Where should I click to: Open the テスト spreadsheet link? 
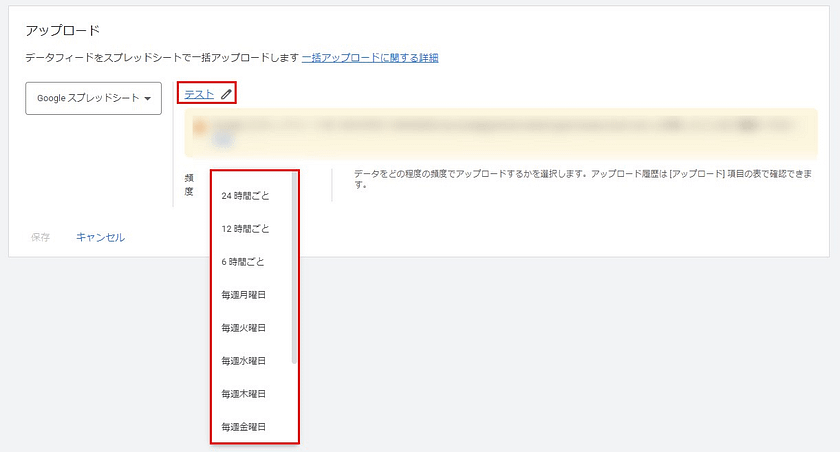[199, 94]
